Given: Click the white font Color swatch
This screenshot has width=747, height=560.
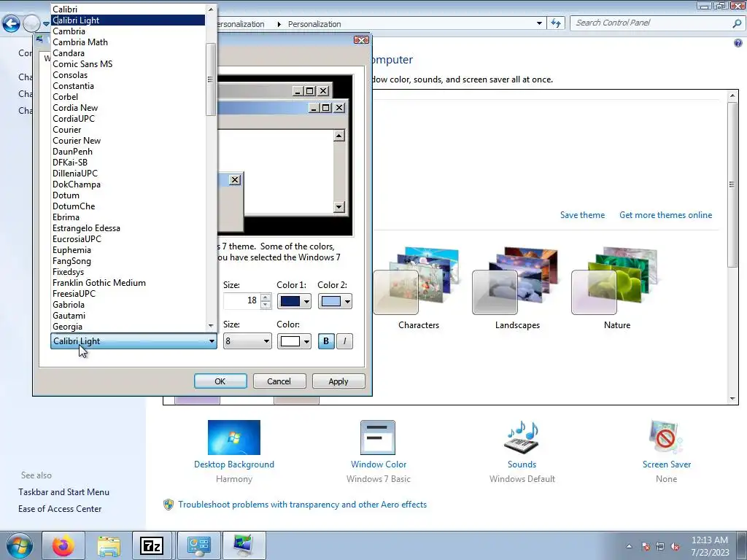Looking at the screenshot, I should [290, 341].
